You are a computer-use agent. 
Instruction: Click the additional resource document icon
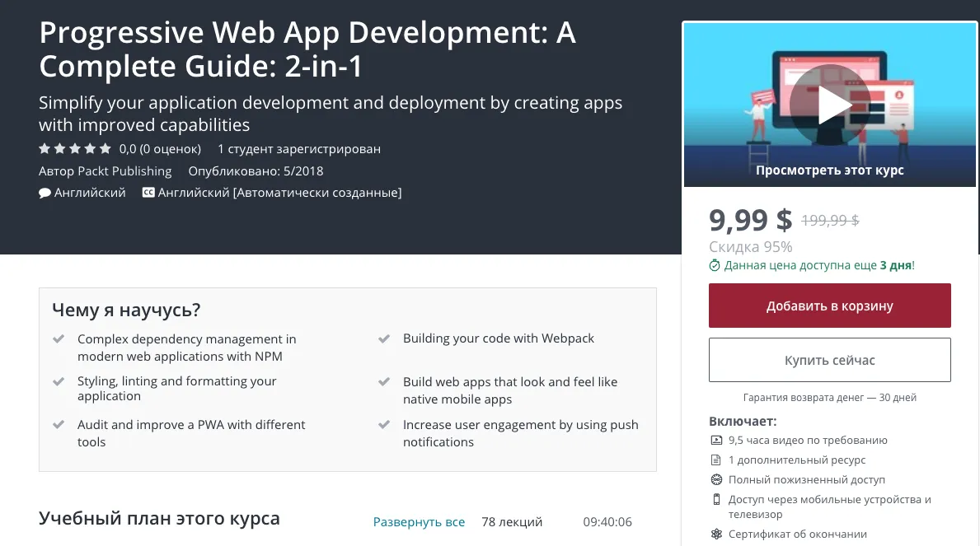point(715,460)
